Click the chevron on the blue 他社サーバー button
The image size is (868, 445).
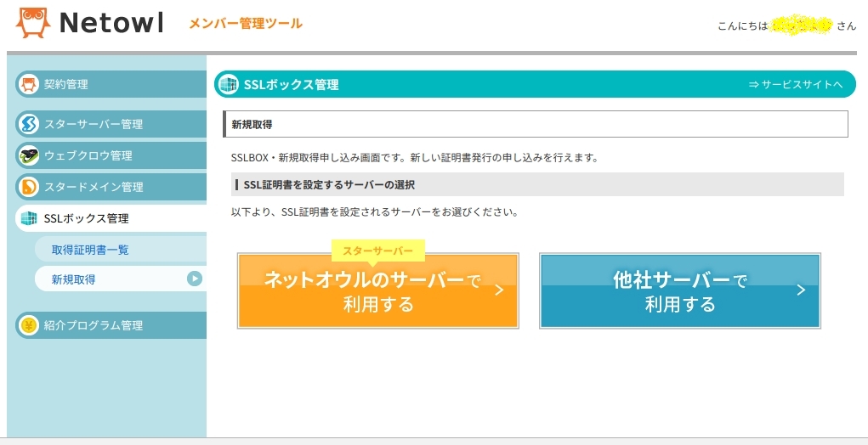point(801,290)
